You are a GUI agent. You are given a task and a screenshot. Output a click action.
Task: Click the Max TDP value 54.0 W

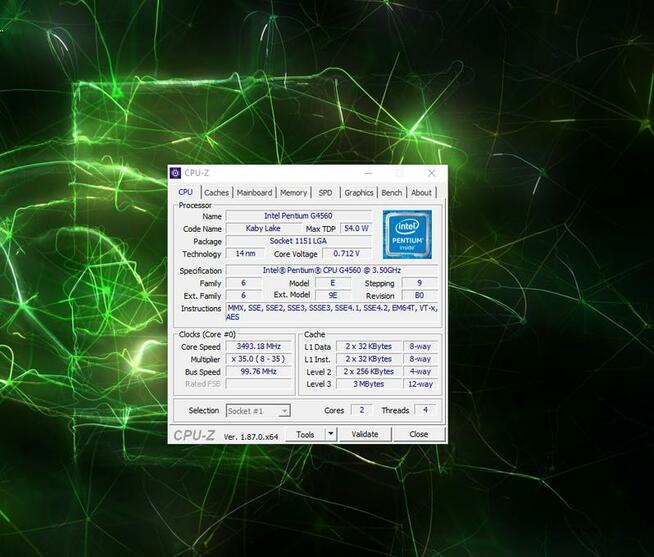point(356,229)
